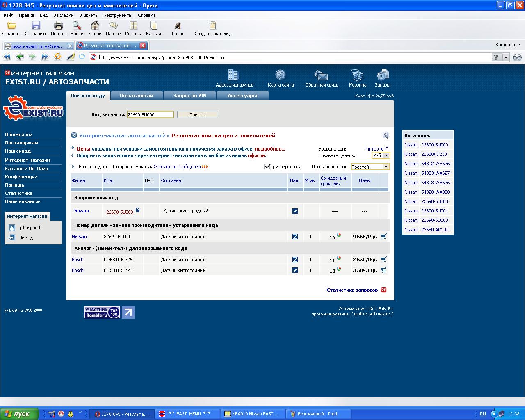The width and height of the screenshot is (525, 420).
Task: Open the Конференции sidebar link
Action: (21, 177)
